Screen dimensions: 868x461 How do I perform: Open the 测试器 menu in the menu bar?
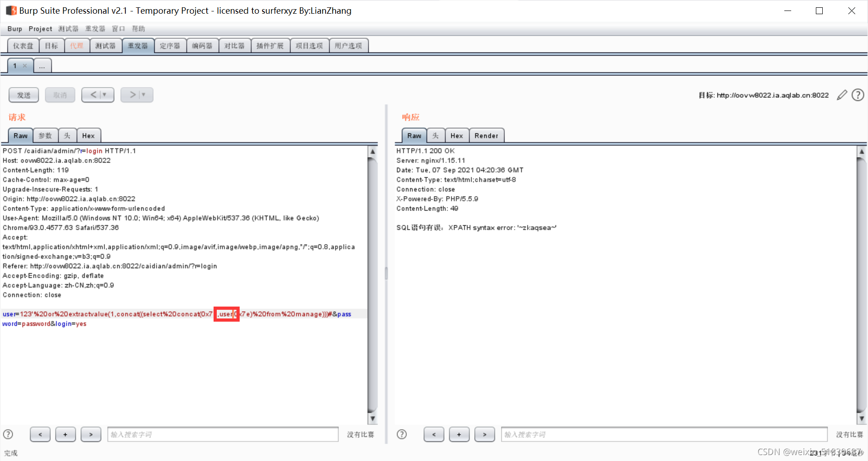coord(68,29)
